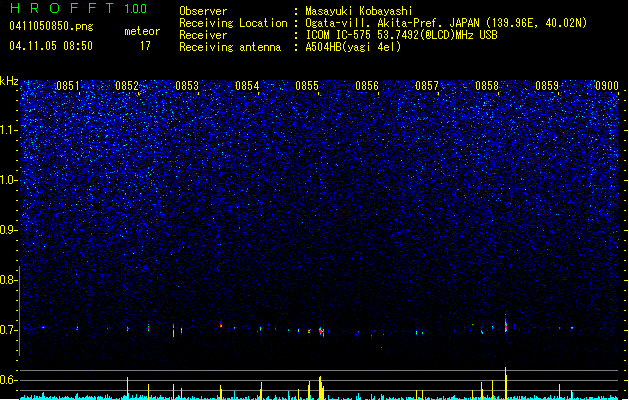Click the meteor count value 17
This screenshot has height=400, width=629.
pyautogui.click(x=145, y=46)
